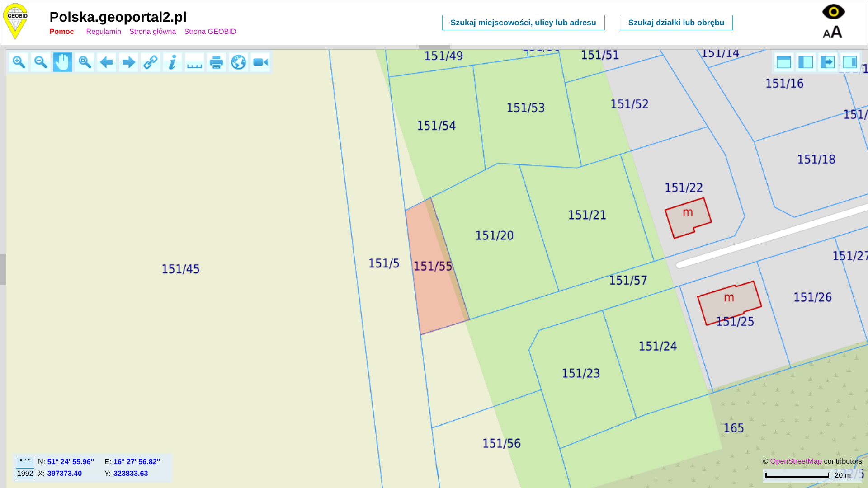Click the chain link share icon
868x488 pixels.
(151, 62)
